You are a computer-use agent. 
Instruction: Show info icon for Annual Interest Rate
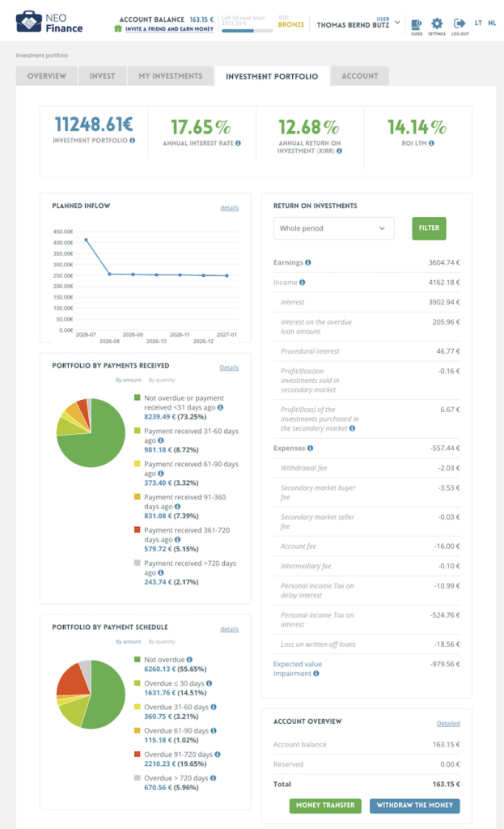[239, 143]
